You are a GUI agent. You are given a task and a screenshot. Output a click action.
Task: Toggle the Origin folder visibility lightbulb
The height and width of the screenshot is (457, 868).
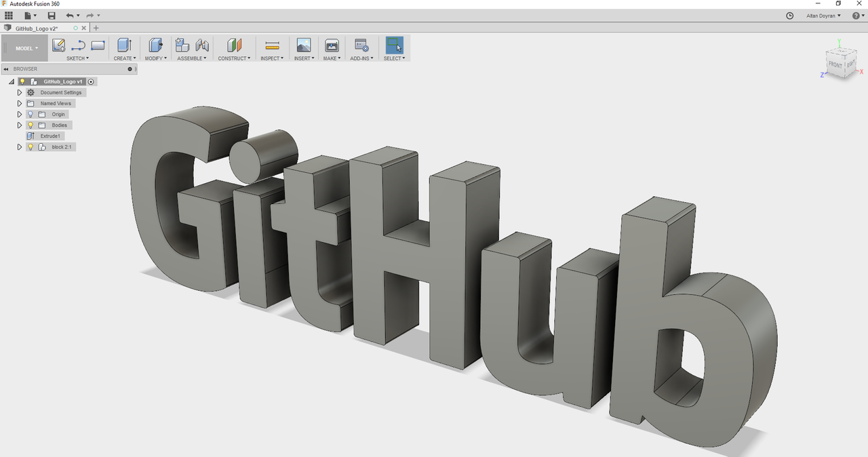tap(31, 114)
